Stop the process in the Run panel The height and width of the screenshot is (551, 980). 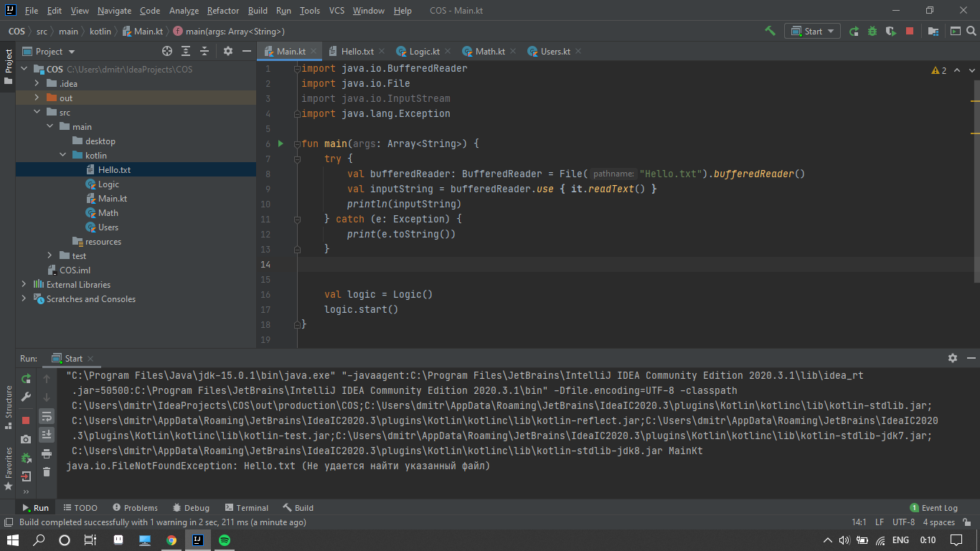pyautogui.click(x=26, y=420)
